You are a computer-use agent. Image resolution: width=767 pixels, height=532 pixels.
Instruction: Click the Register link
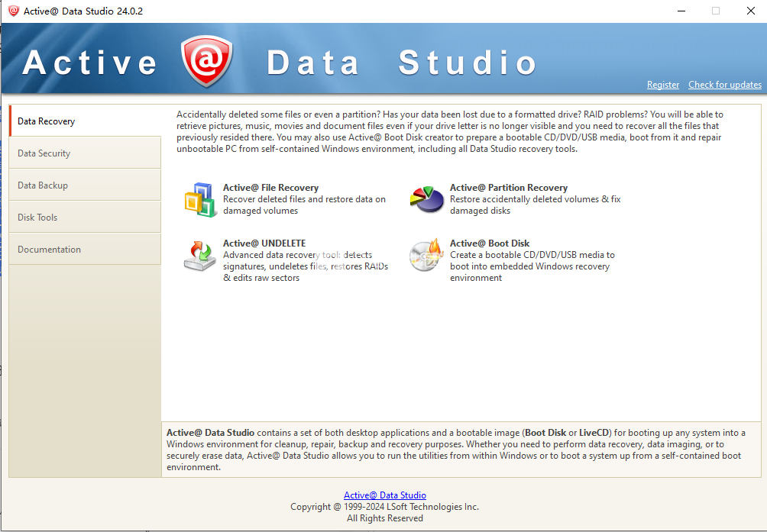[x=663, y=85]
